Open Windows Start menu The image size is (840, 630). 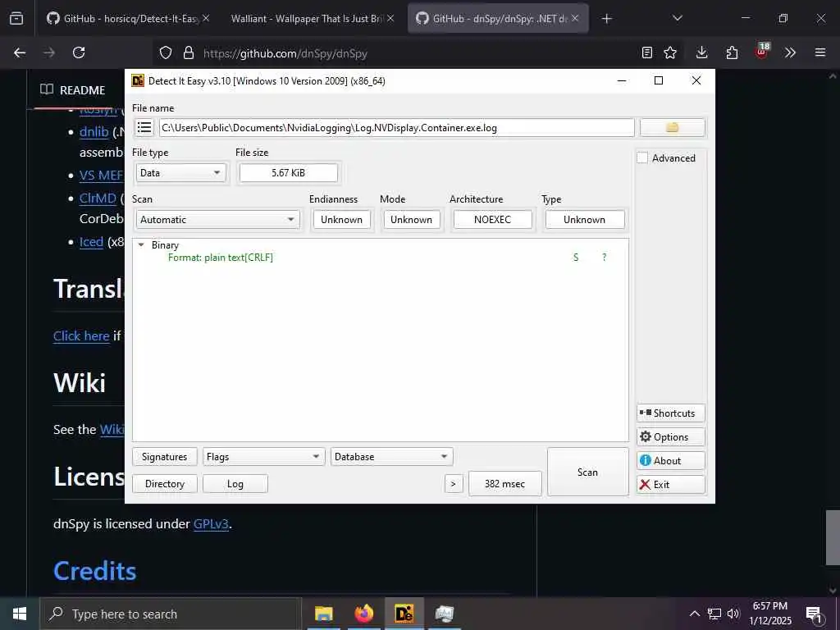click(20, 614)
